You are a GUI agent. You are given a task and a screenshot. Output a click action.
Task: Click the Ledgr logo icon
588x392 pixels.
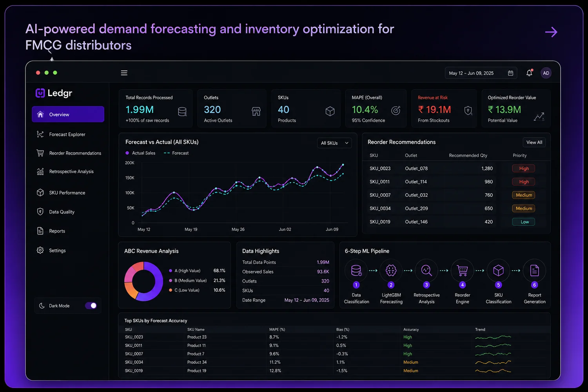click(40, 93)
